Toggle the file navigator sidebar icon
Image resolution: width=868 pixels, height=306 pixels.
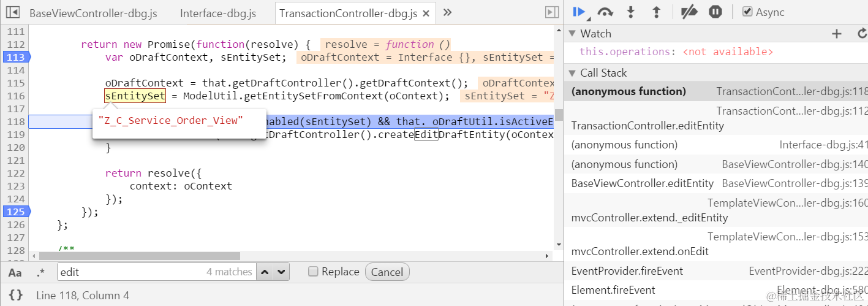pyautogui.click(x=12, y=12)
